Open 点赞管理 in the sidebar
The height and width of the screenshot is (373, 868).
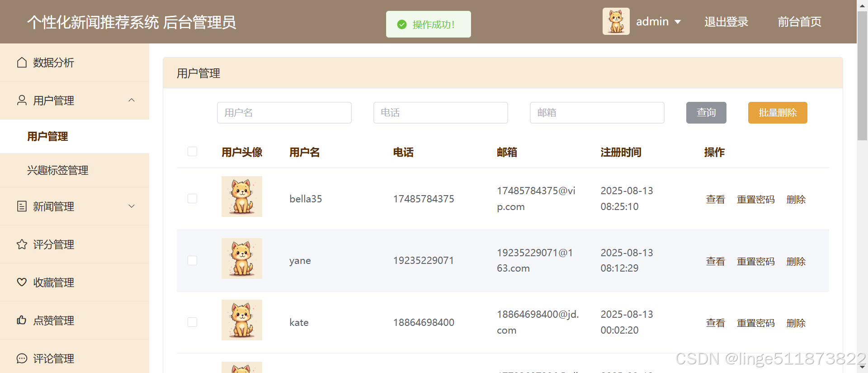tap(75, 320)
